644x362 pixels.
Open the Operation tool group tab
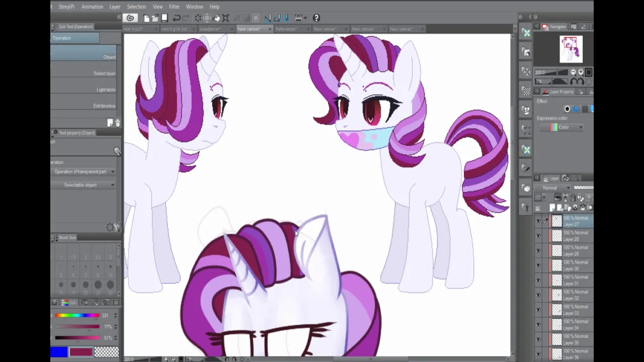[74, 38]
